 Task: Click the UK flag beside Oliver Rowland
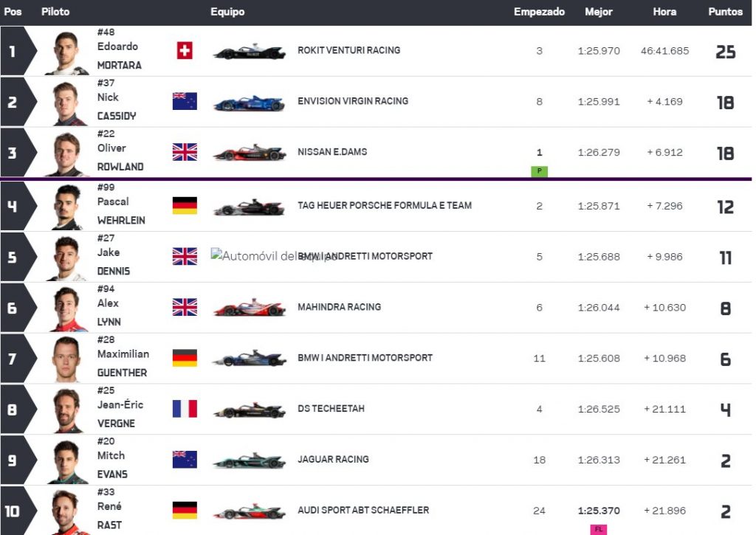pyautogui.click(x=185, y=152)
